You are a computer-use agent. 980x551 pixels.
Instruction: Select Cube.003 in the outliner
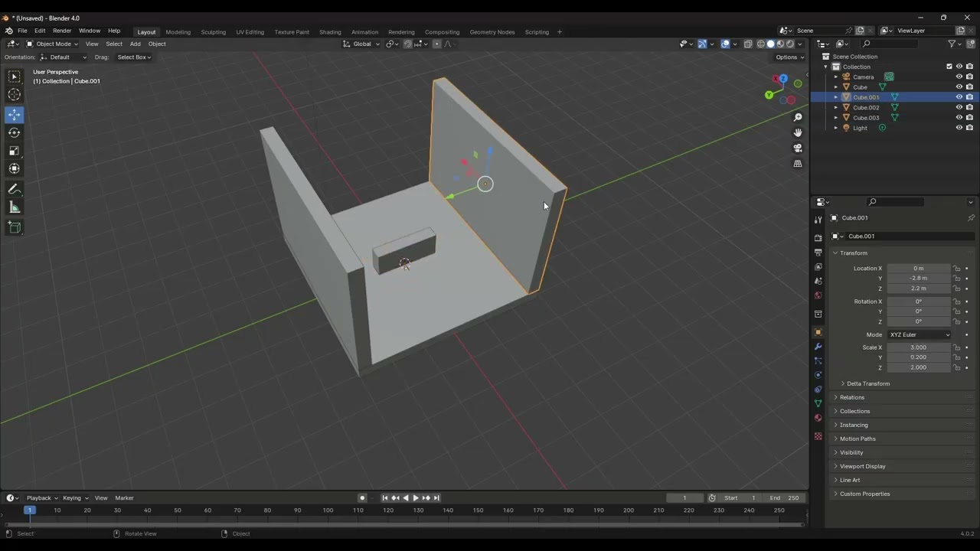pos(866,118)
